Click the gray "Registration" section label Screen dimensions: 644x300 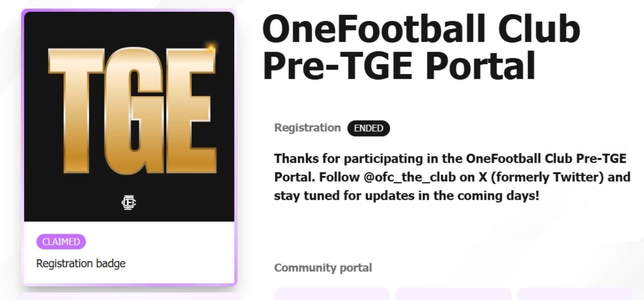307,128
